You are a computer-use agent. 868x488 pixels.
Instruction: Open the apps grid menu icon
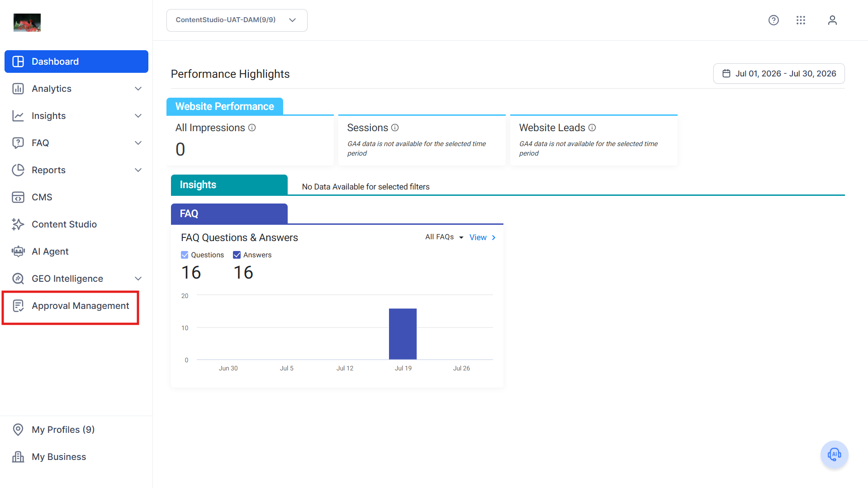coord(801,20)
